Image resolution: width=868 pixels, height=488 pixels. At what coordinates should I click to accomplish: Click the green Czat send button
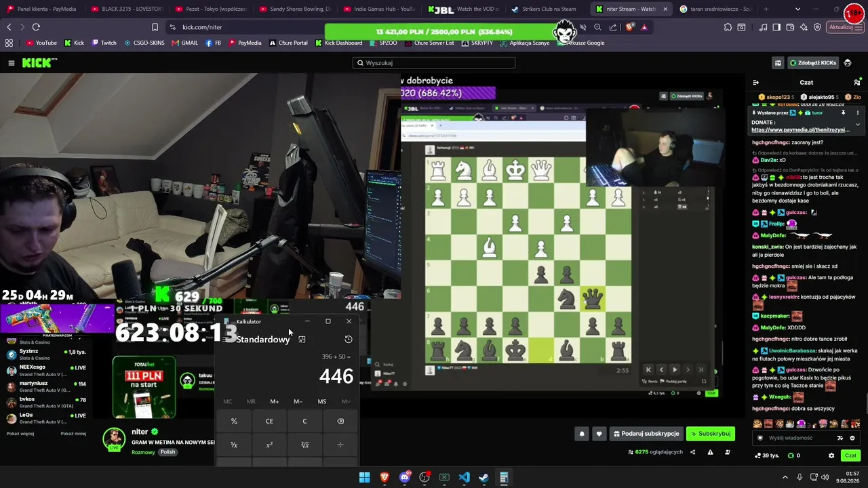point(851,455)
